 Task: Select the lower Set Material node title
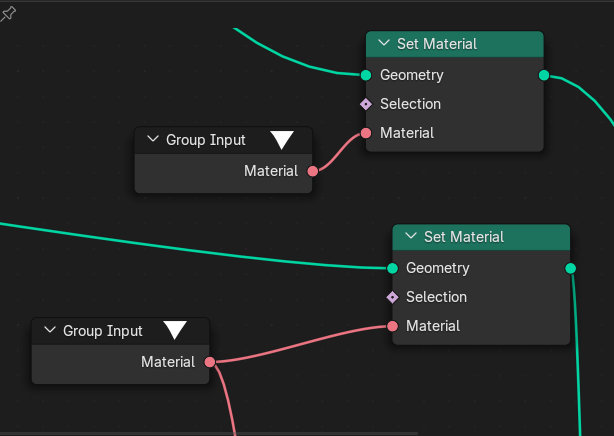(x=464, y=237)
